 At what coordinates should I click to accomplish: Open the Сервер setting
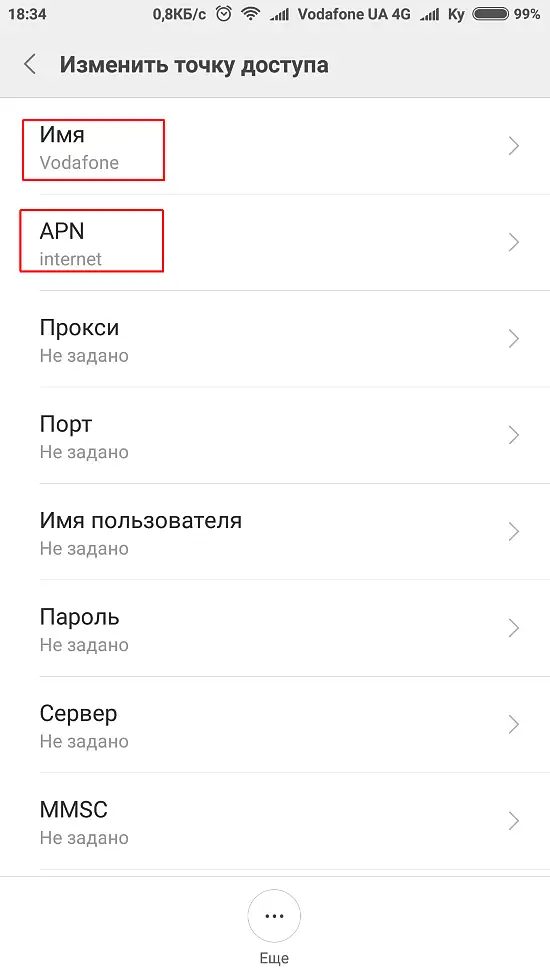(275, 724)
